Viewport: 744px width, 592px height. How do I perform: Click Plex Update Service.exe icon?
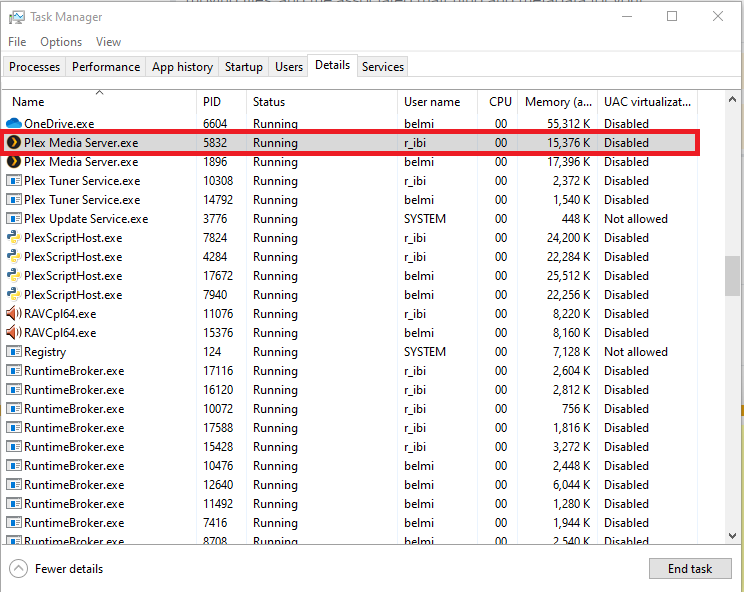[14, 219]
